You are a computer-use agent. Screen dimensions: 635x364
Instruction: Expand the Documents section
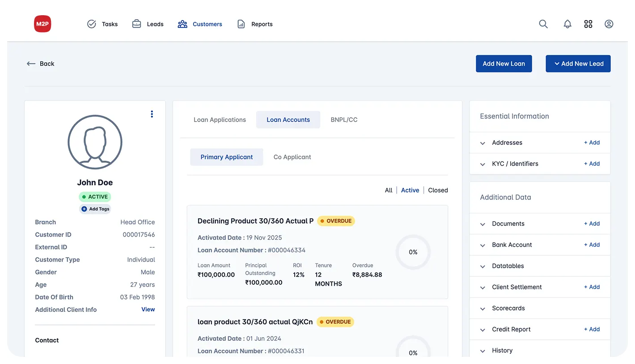tap(483, 224)
